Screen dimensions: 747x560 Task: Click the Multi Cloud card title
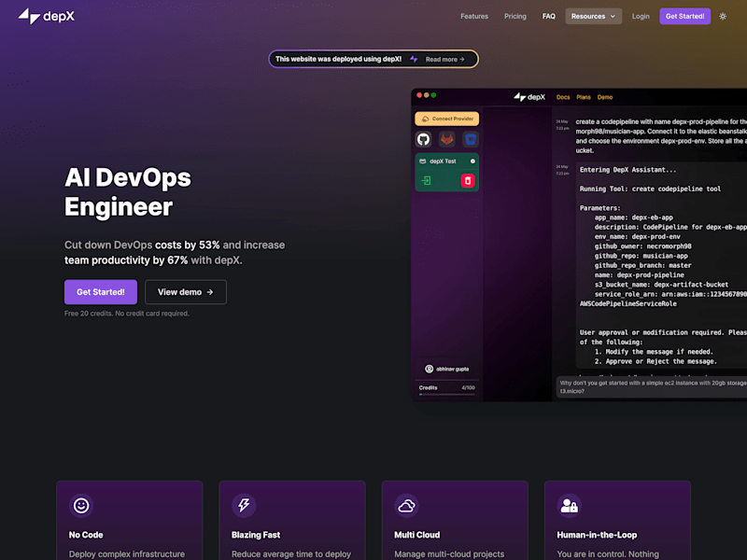416,535
